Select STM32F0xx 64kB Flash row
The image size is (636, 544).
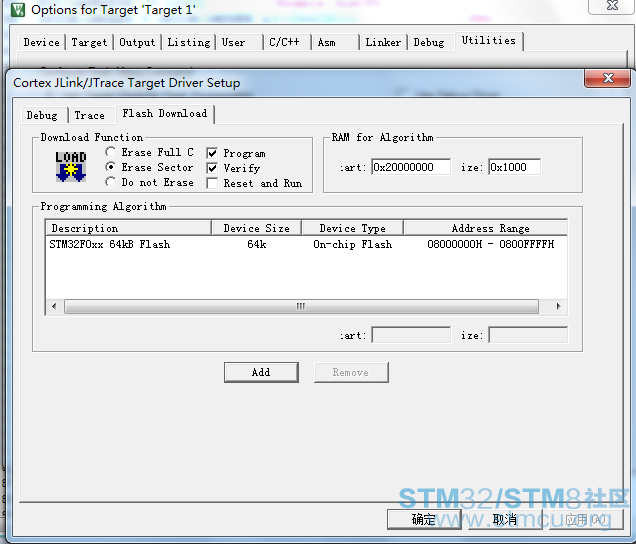pyautogui.click(x=306, y=244)
